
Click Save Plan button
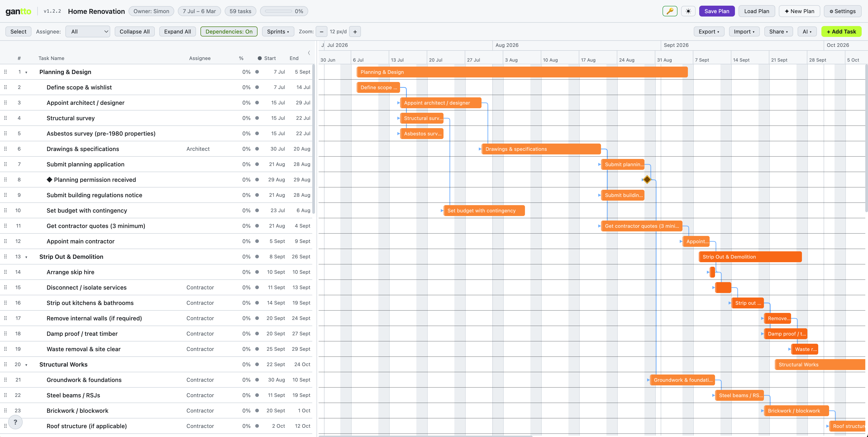[717, 11]
